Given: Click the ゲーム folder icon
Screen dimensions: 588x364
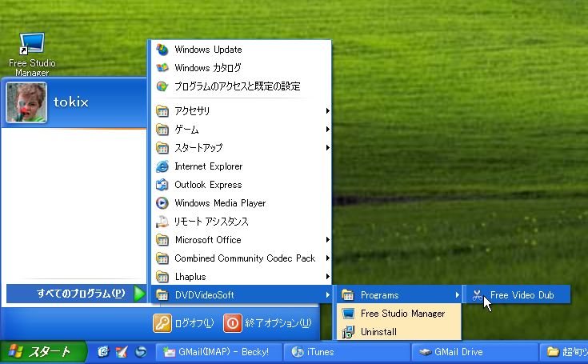Looking at the screenshot, I should pos(162,130).
